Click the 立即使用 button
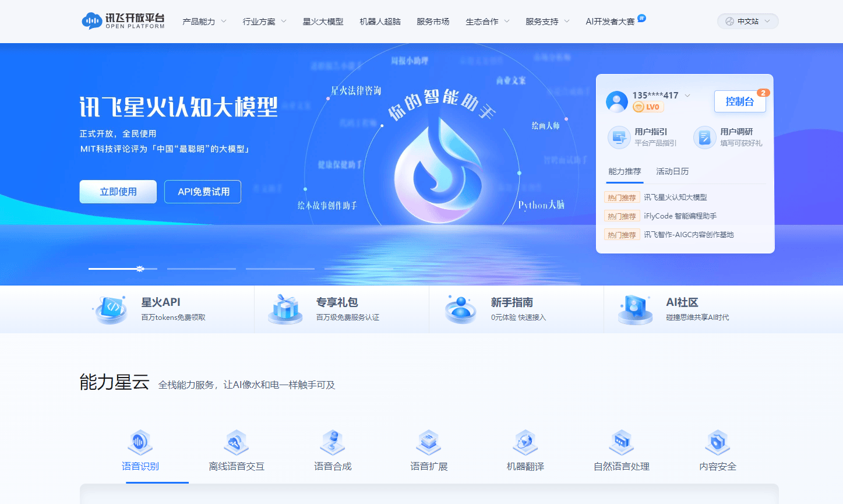This screenshot has height=504, width=843. [118, 192]
